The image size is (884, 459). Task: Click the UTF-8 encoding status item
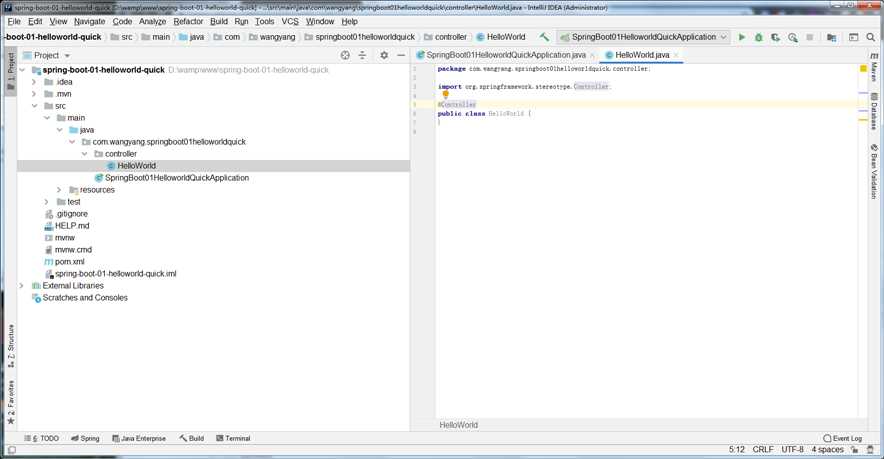click(x=792, y=449)
